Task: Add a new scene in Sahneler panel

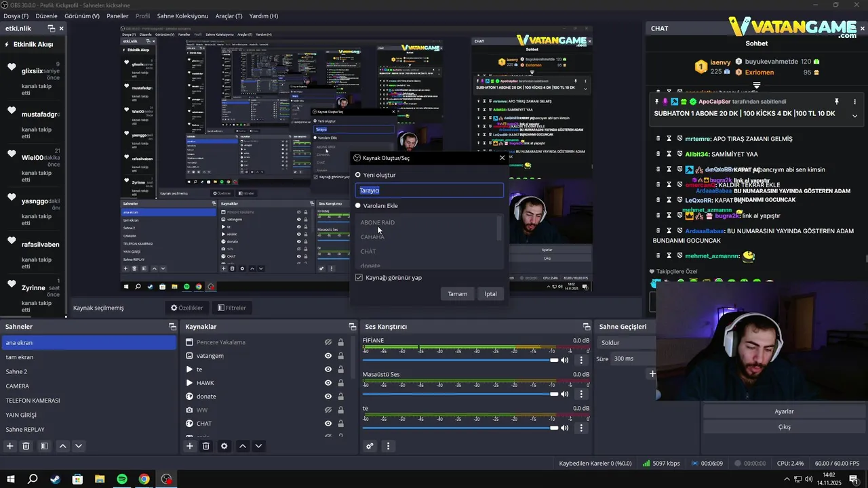Action: click(10, 446)
